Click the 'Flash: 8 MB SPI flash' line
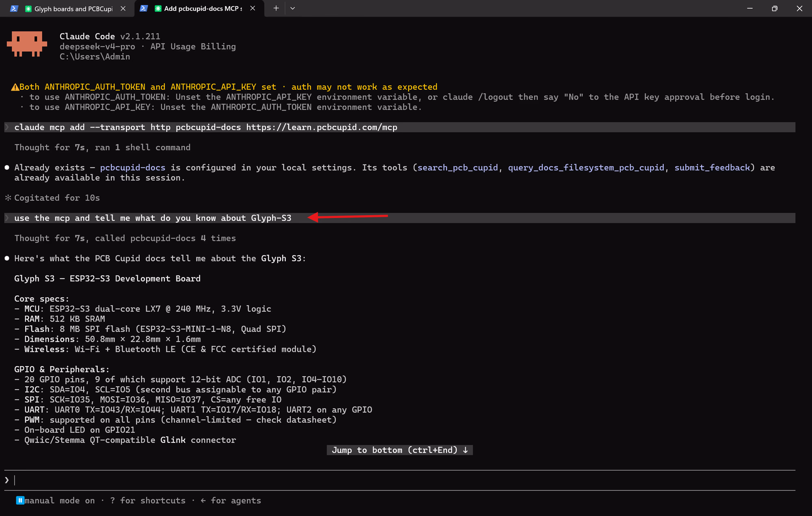 tap(150, 329)
